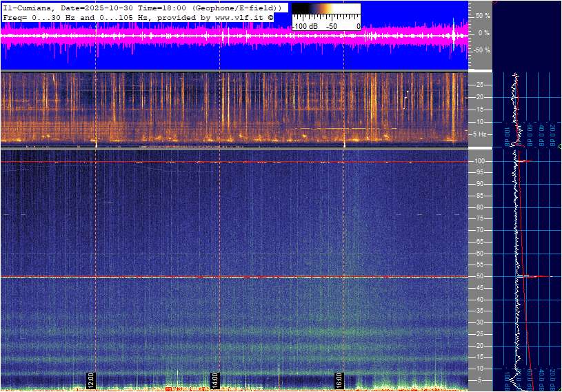562x392 pixels.
Task: Select the 16:00 time marker label
Action: click(339, 380)
